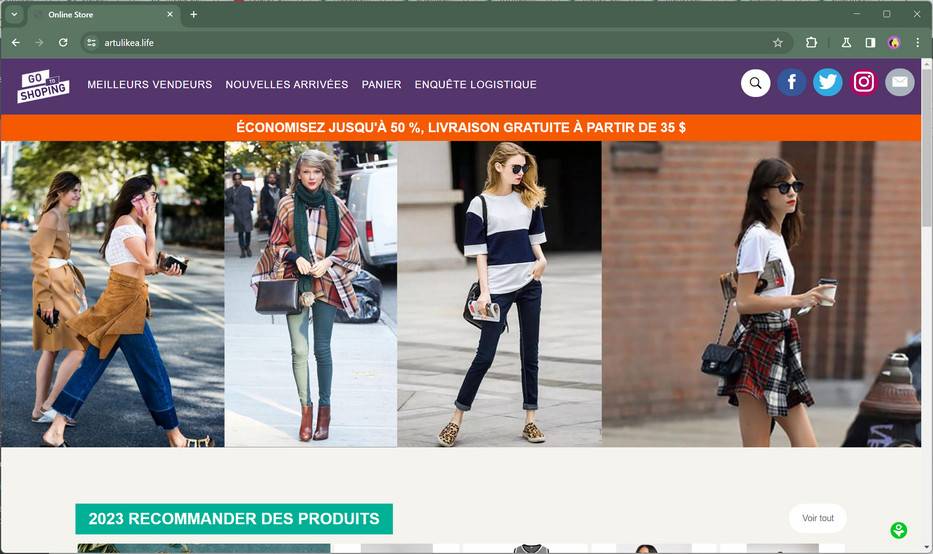This screenshot has width=933, height=554.
Task: Visit the Facebook page icon
Action: point(791,83)
